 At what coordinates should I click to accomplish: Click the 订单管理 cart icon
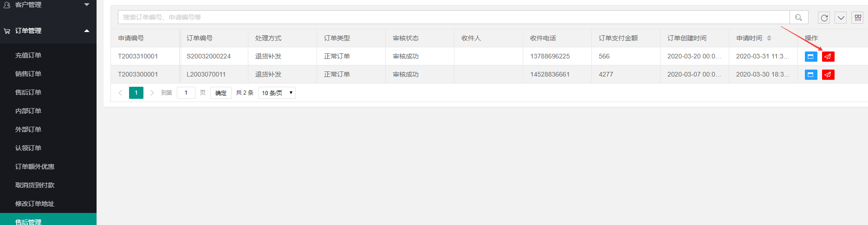pos(7,31)
